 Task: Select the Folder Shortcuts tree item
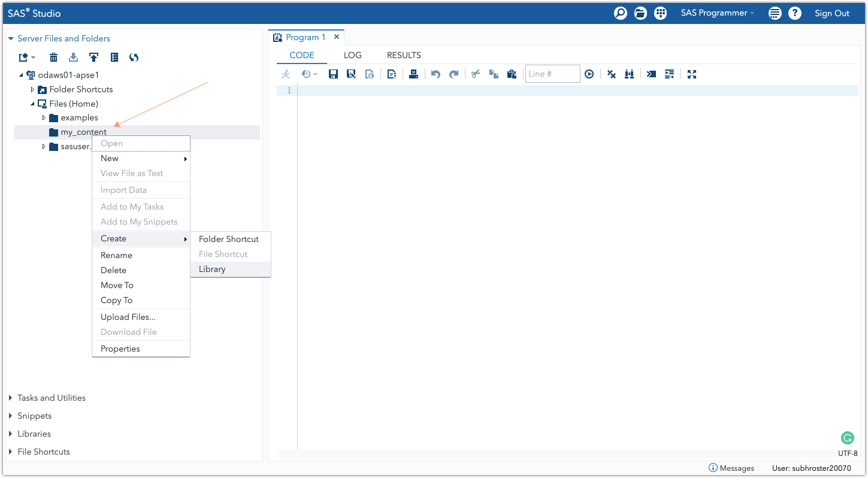click(x=81, y=89)
